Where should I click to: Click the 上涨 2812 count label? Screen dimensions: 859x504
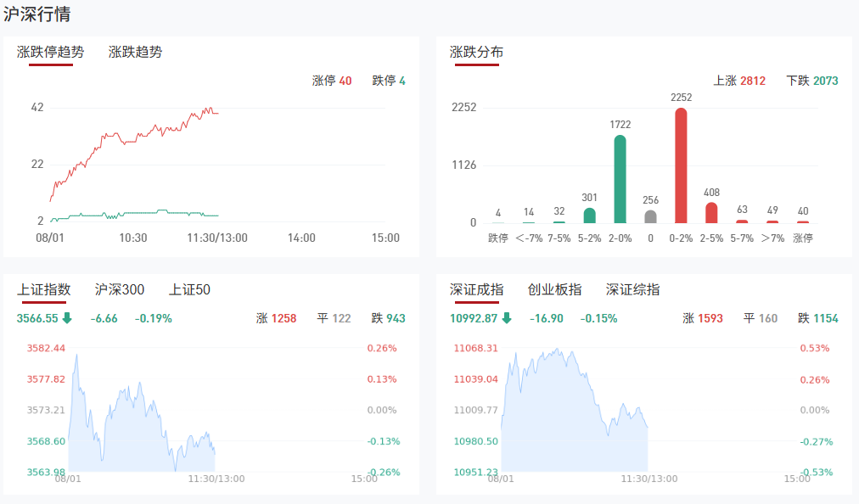[x=739, y=81]
